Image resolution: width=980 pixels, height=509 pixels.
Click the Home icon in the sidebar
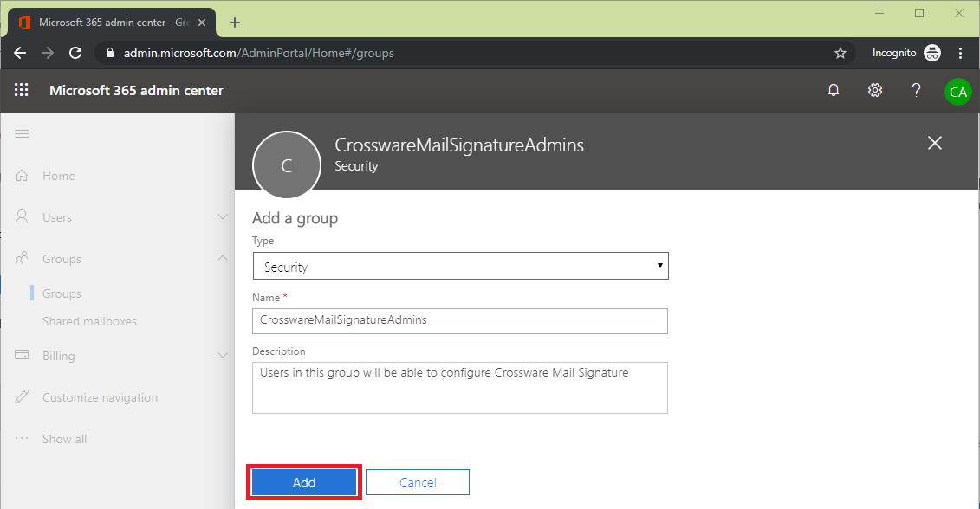click(x=22, y=176)
